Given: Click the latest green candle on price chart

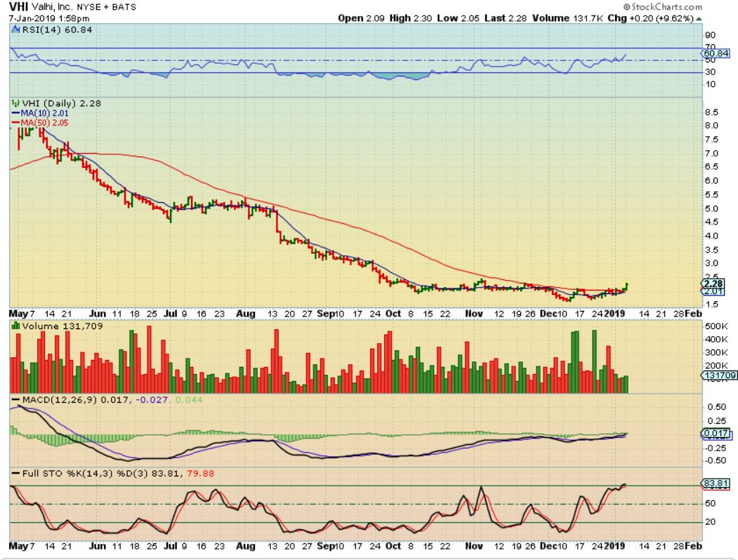Looking at the screenshot, I should [x=626, y=286].
